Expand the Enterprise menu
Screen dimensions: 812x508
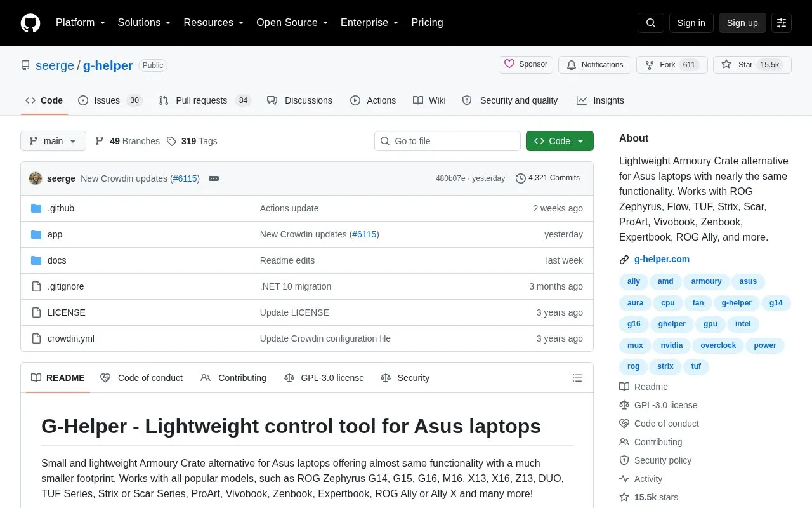[370, 23]
